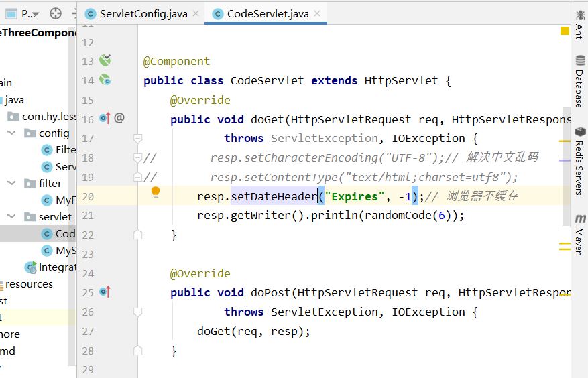The height and width of the screenshot is (378, 588).
Task: Click the doGet(req, resp) call on line 27
Action: pyautogui.click(x=253, y=332)
